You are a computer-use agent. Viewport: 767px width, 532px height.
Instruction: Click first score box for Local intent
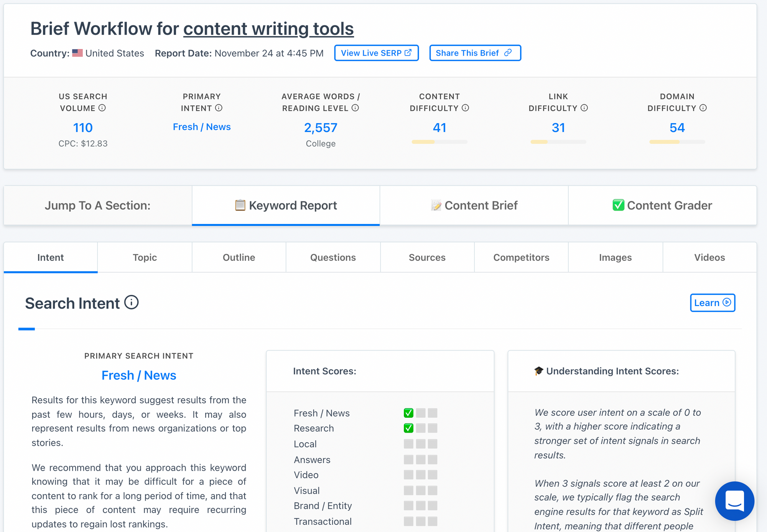tap(408, 444)
